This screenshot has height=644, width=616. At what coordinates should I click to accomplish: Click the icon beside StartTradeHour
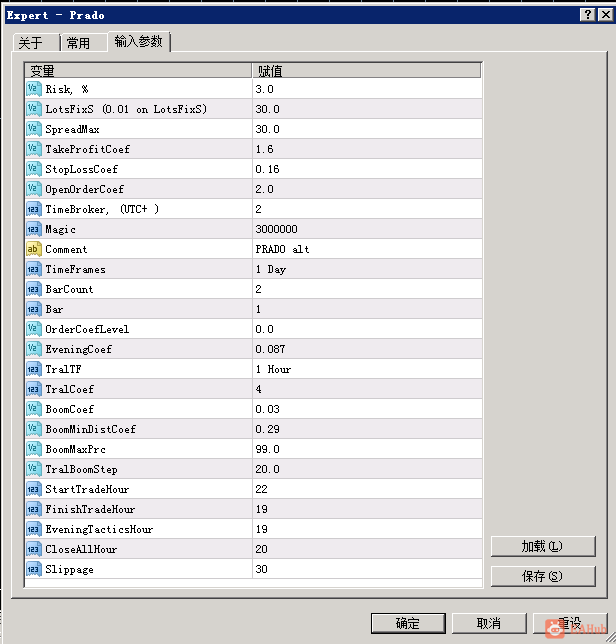click(34, 489)
